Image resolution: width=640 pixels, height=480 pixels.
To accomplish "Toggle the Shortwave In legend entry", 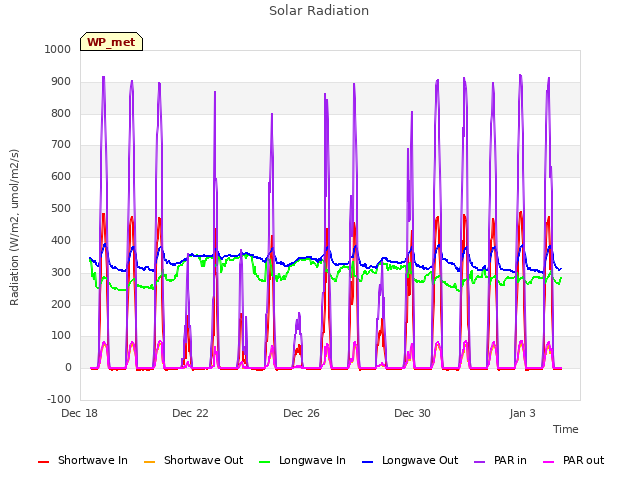I will pos(83,460).
